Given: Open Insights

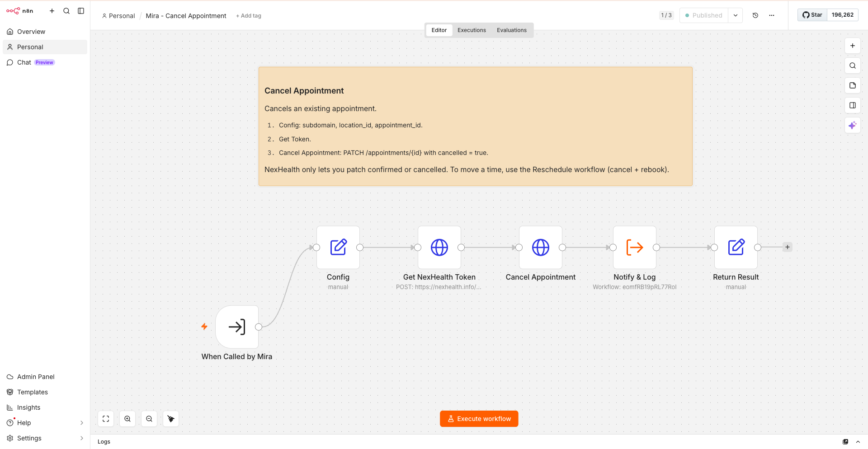Looking at the screenshot, I should (x=45, y=407).
